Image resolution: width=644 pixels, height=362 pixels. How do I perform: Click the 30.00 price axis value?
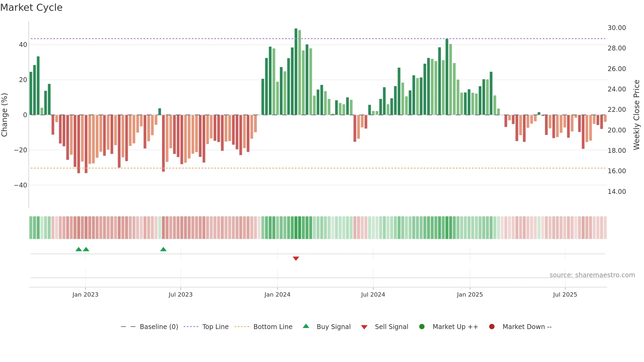[x=617, y=28]
